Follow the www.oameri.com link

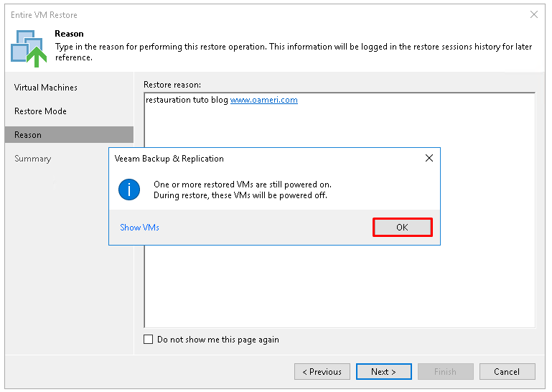click(263, 100)
